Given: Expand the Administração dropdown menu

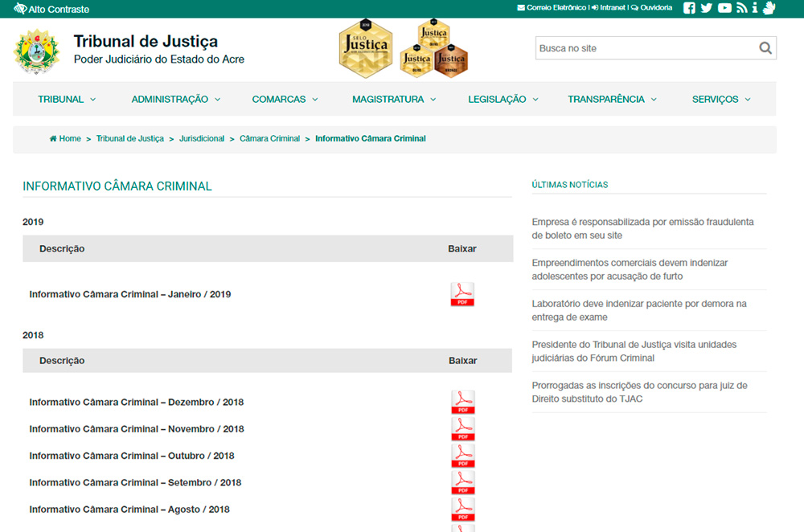Looking at the screenshot, I should coord(175,100).
